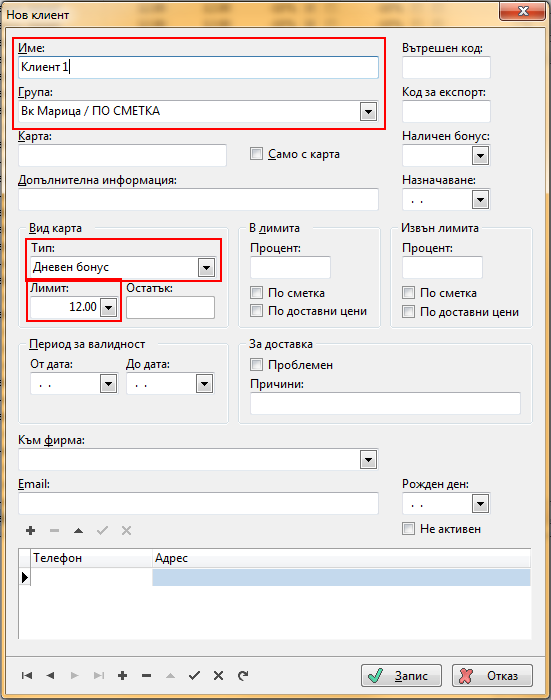Image resolution: width=551 pixels, height=700 pixels.
Task: Click the cancel phone row X icon
Action: (x=126, y=530)
